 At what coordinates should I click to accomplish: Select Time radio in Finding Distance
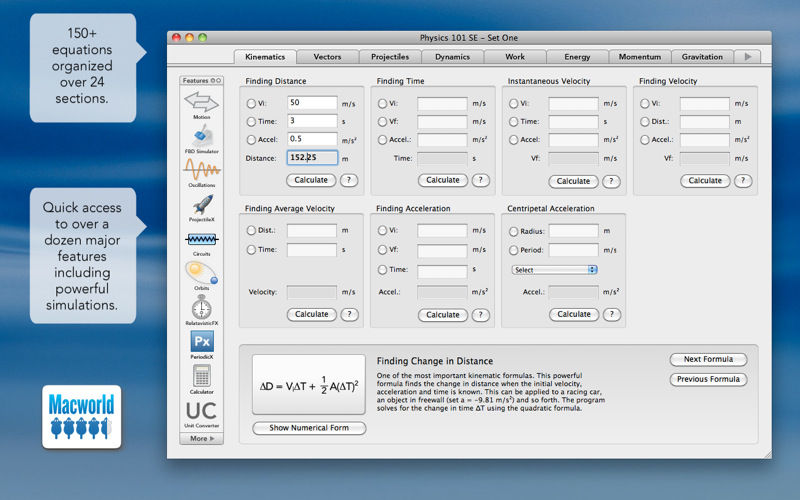pos(251,122)
